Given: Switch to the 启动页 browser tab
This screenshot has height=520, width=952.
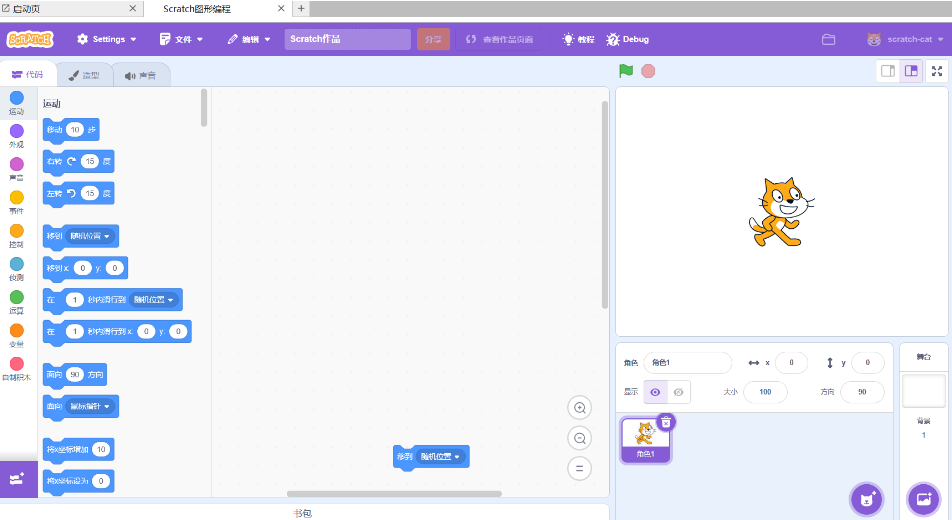Looking at the screenshot, I should click(72, 9).
